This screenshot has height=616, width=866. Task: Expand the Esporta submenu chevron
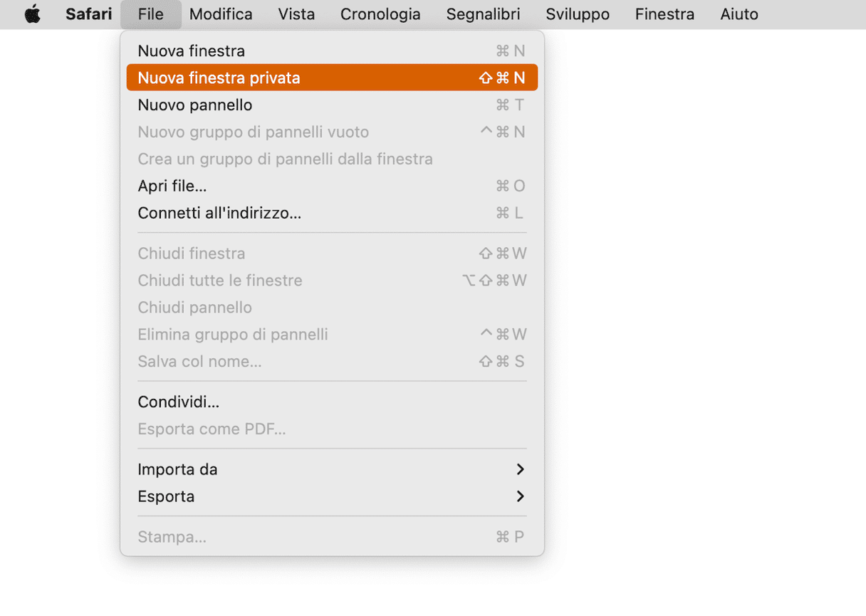point(520,496)
